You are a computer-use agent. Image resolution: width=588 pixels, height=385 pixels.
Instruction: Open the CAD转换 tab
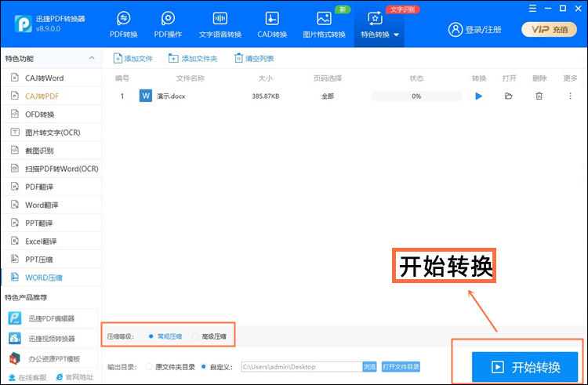[272, 25]
